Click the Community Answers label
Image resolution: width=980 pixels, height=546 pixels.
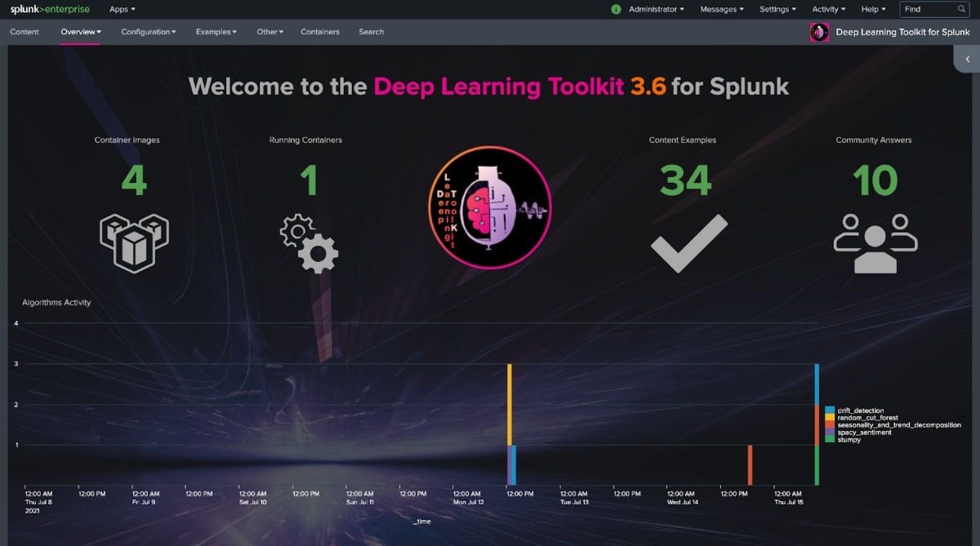click(x=874, y=140)
